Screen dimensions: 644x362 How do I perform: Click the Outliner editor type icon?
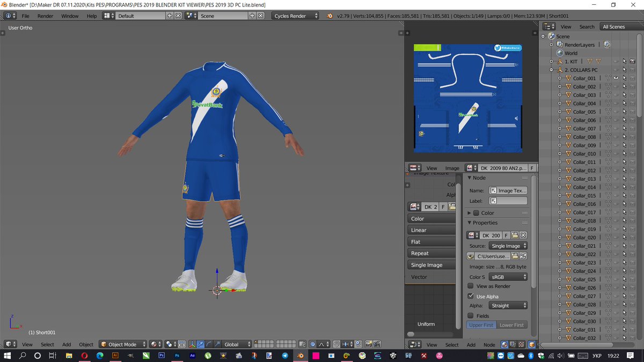pyautogui.click(x=550, y=26)
